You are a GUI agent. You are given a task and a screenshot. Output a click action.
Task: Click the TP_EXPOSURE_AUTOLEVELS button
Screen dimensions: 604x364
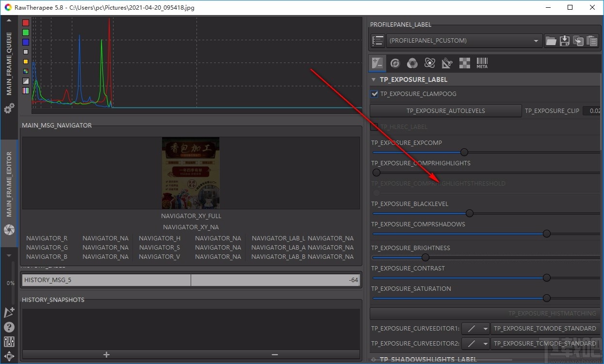(x=445, y=111)
